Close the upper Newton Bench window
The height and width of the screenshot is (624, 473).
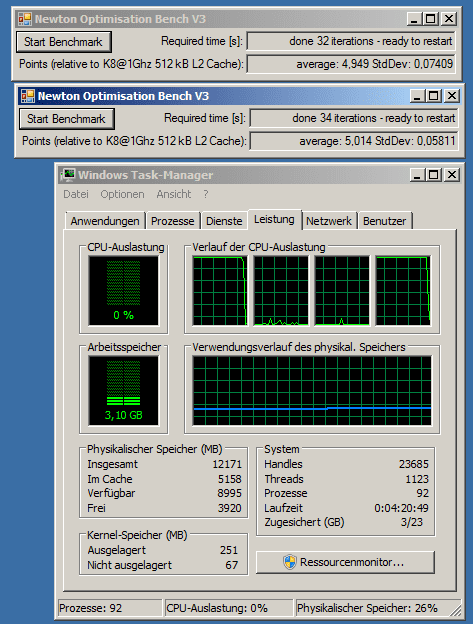(x=449, y=19)
